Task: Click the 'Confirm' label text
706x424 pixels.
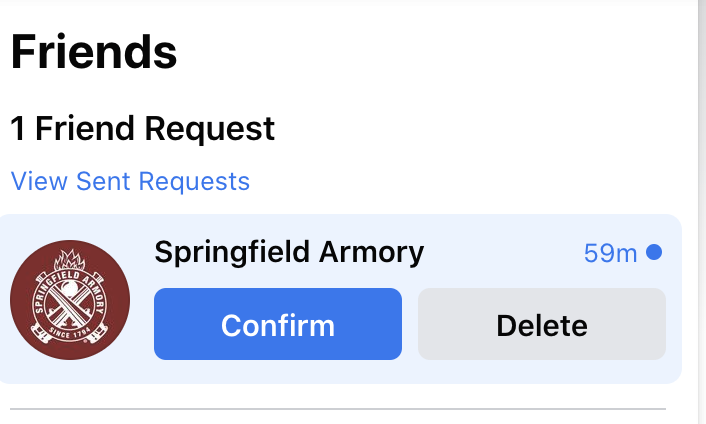Action: click(x=278, y=325)
